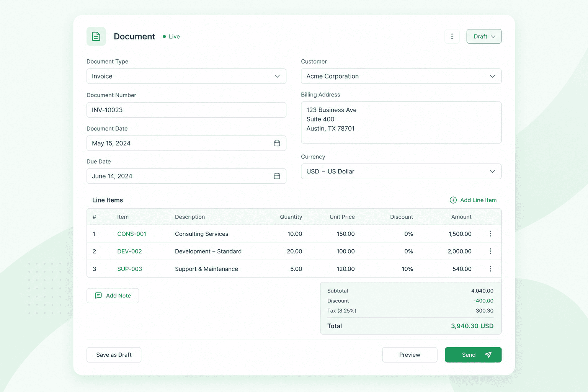Screen dimensions: 588x392
Task: Click the green document icon in header
Action: pyautogui.click(x=96, y=36)
